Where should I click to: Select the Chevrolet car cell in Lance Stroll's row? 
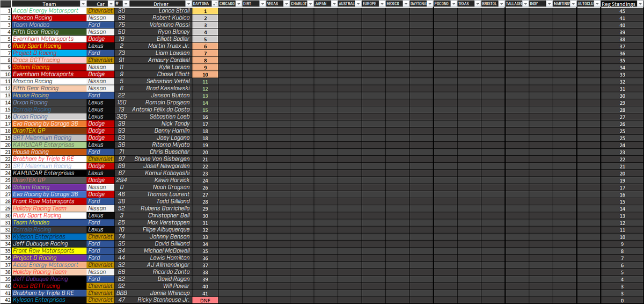[100, 11]
